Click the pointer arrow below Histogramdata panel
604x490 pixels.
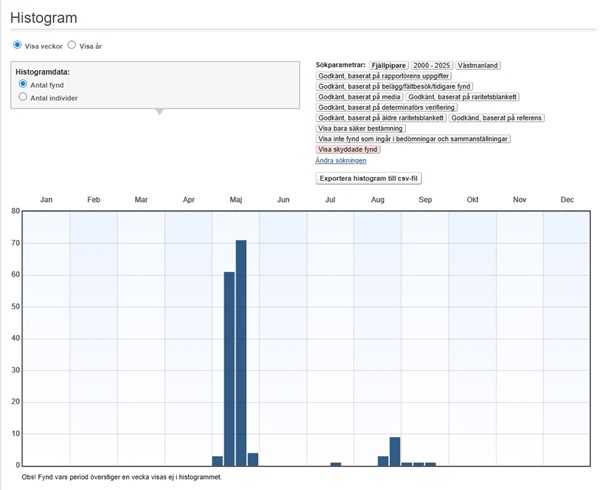pos(158,112)
